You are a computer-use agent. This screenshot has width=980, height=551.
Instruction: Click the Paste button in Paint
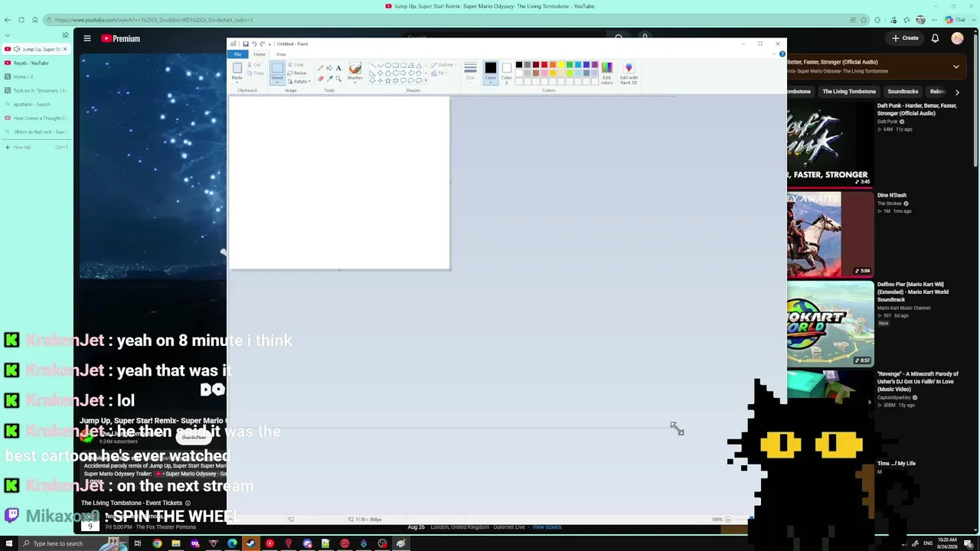237,72
